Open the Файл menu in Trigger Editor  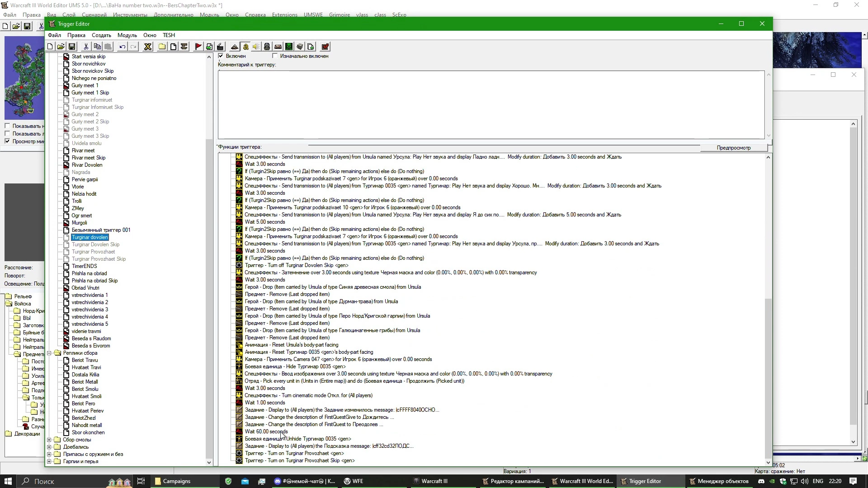[54, 35]
